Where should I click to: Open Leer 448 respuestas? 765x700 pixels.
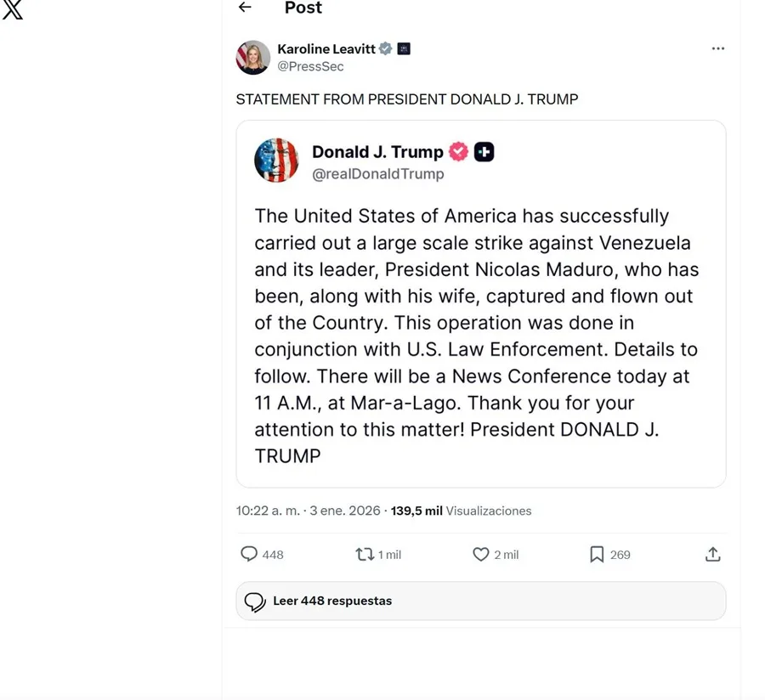coord(481,601)
